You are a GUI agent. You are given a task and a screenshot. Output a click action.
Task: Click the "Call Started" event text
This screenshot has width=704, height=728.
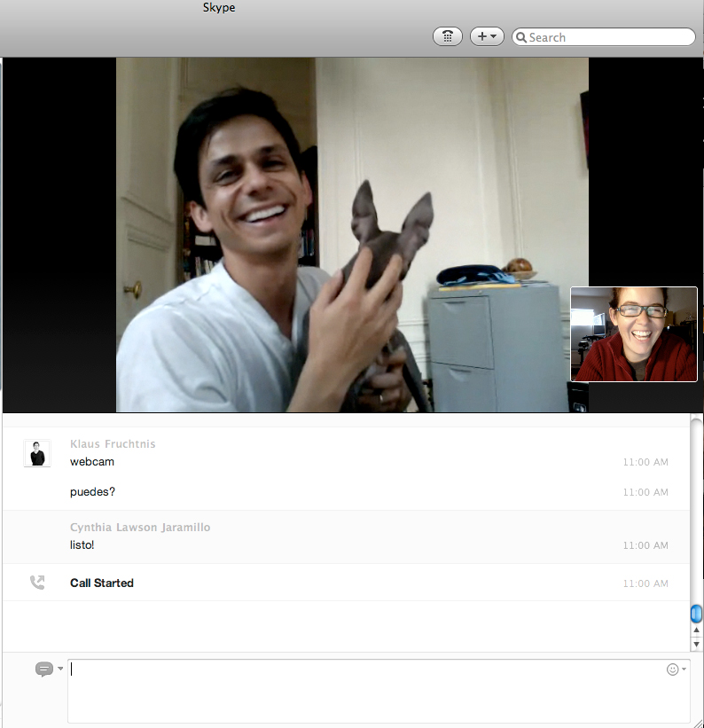102,583
